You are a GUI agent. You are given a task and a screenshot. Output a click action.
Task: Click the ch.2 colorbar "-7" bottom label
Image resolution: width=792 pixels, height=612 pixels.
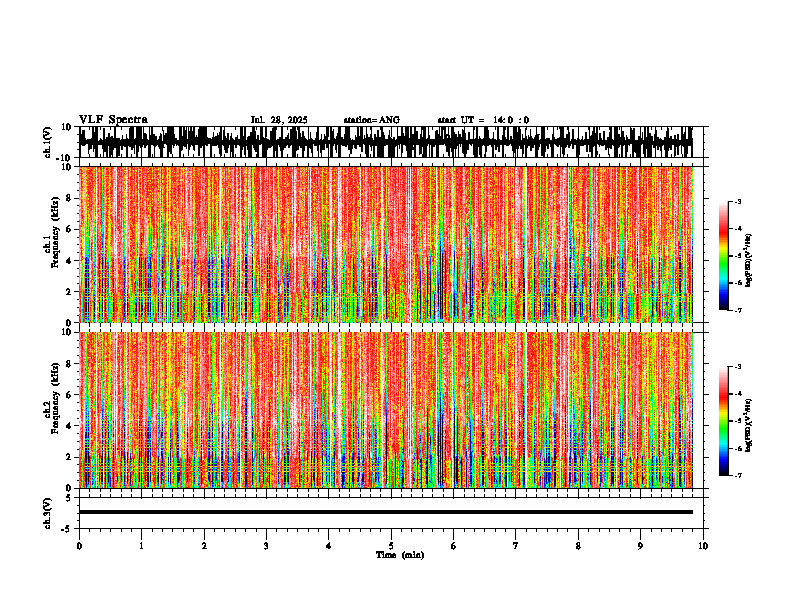tap(738, 475)
